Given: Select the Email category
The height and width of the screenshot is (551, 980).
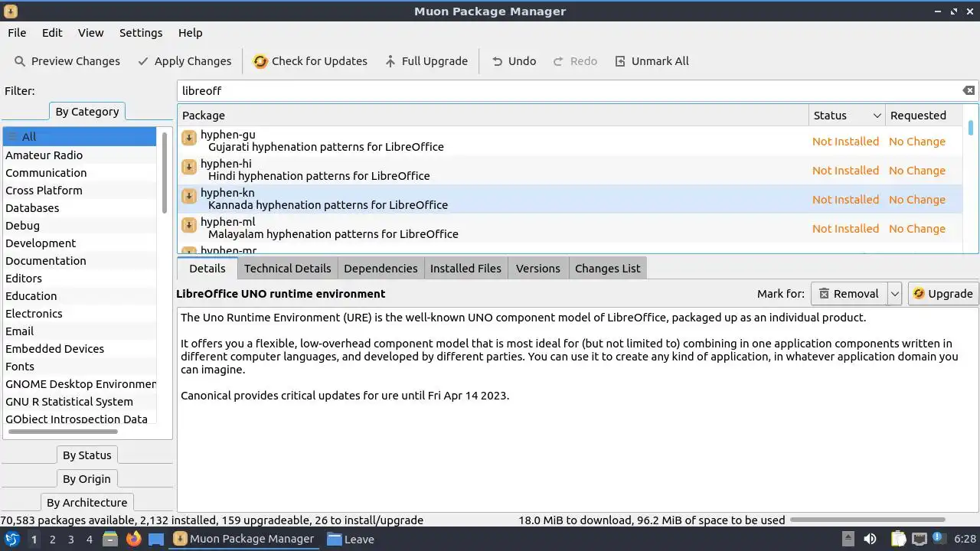Looking at the screenshot, I should coord(80,331).
